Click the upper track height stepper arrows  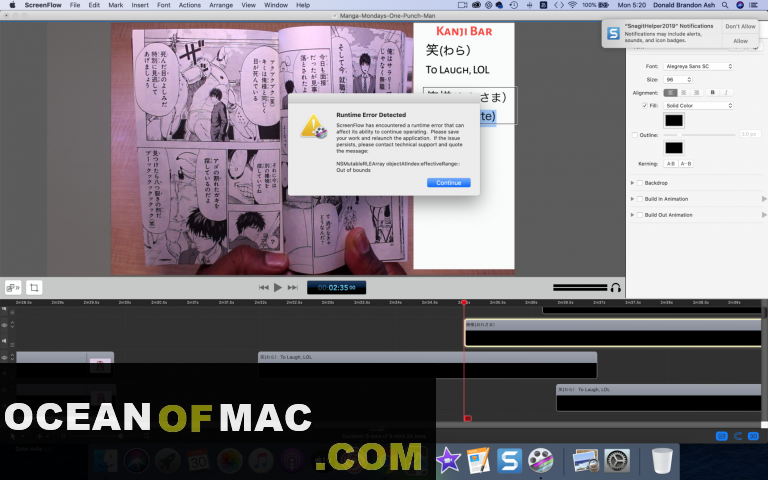pos(12,325)
